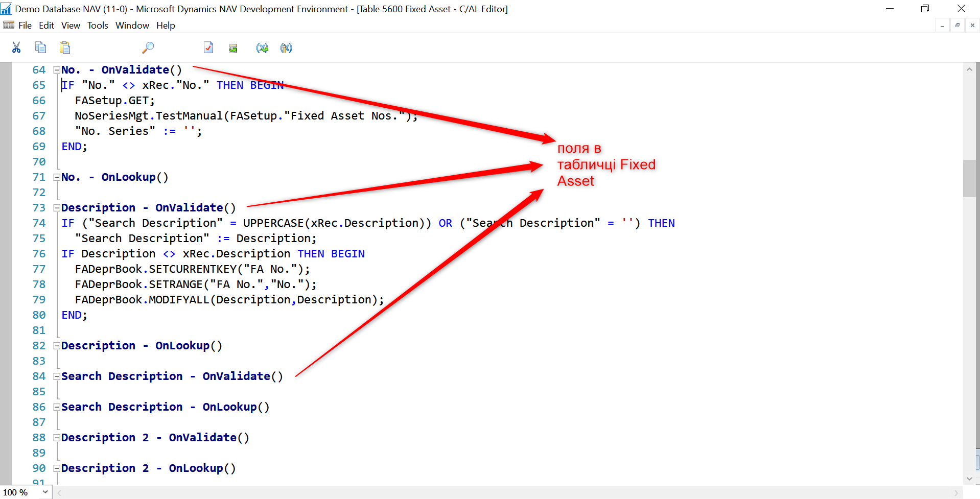980x499 pixels.
Task: Click the vertical scrollbar down arrow
Action: 969,479
